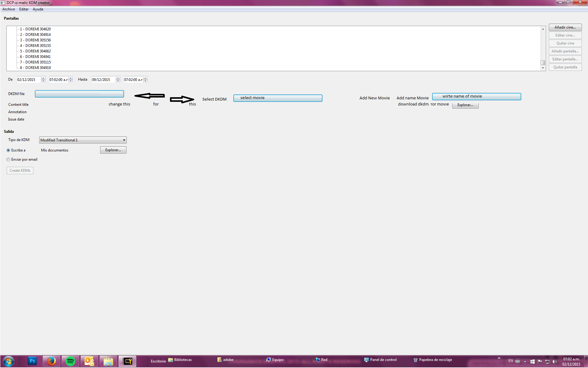Select screen 4 - DOREMI 305155
Viewport: 588px width, 368px height.
36,46
